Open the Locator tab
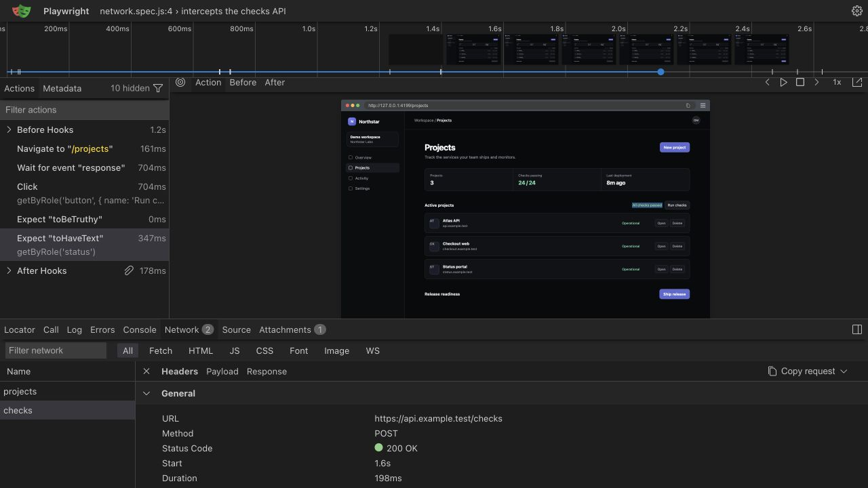 [20, 329]
